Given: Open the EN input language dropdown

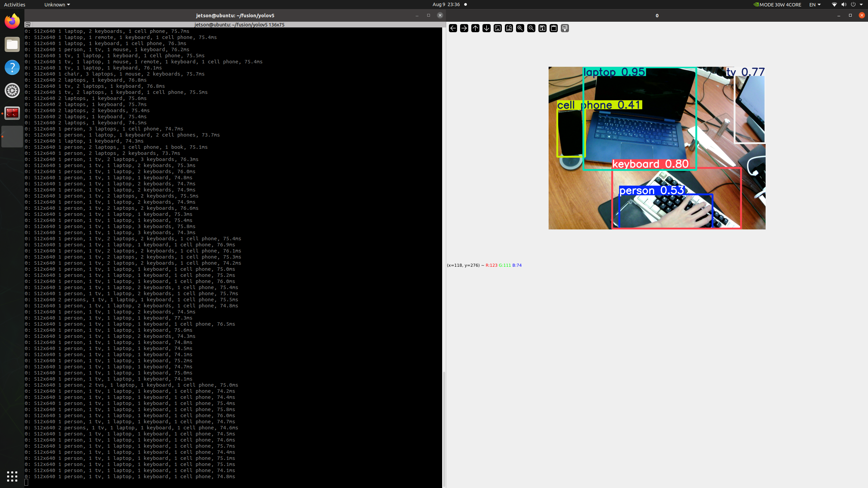Looking at the screenshot, I should 815,4.
